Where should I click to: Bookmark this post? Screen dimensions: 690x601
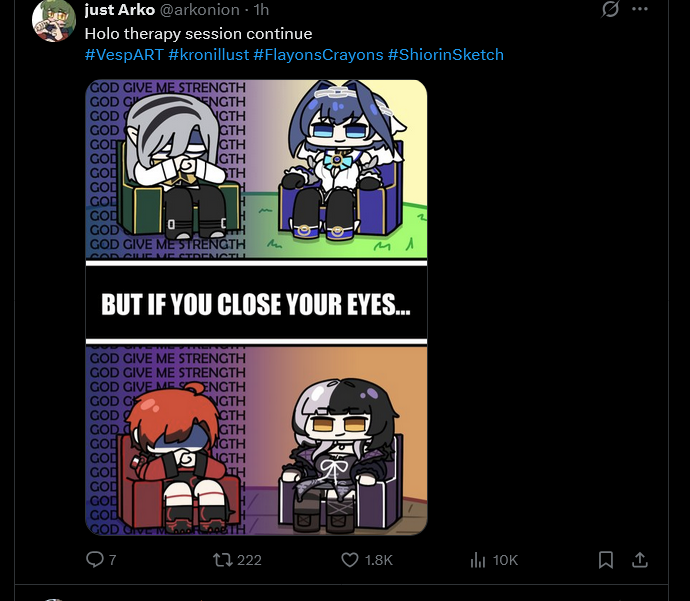coord(606,560)
